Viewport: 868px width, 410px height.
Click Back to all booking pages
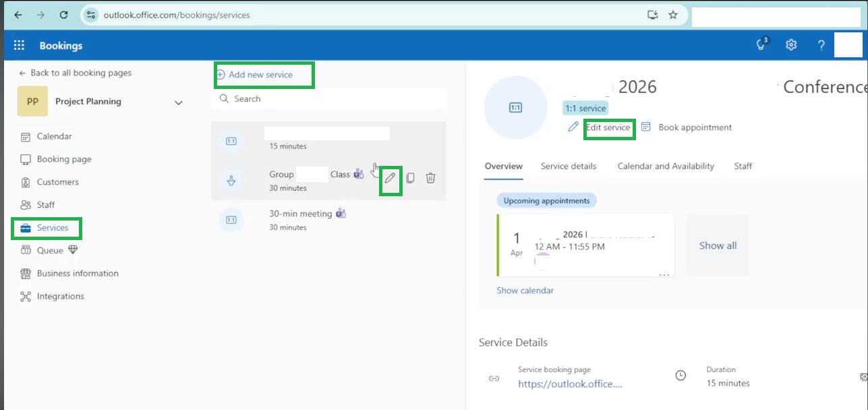pos(75,73)
